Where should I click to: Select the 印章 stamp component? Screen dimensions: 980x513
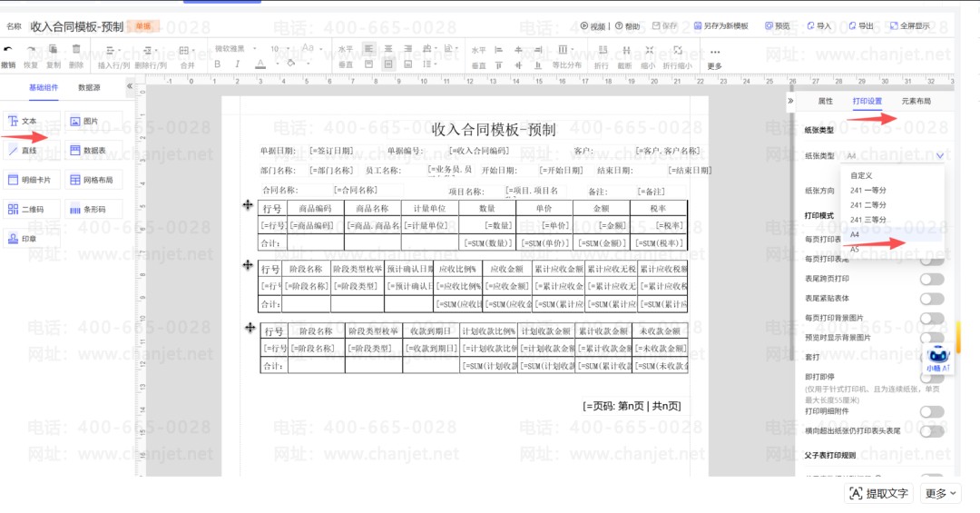(31, 239)
